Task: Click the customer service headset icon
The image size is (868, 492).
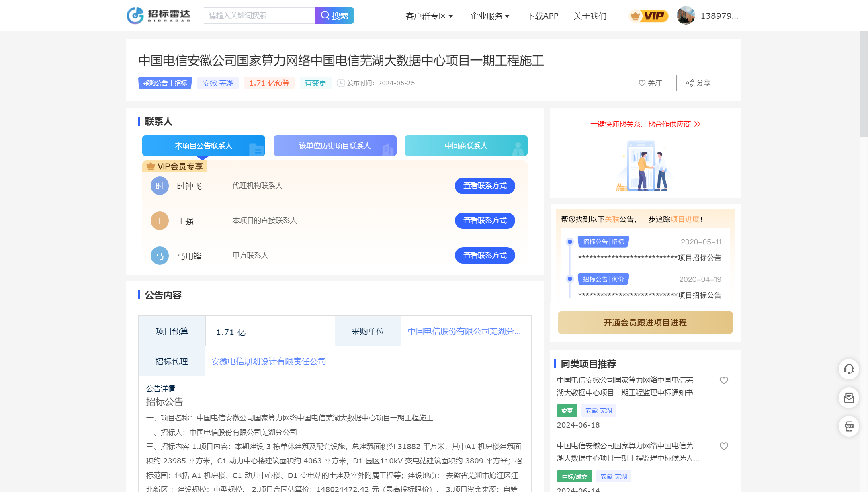Action: (849, 369)
